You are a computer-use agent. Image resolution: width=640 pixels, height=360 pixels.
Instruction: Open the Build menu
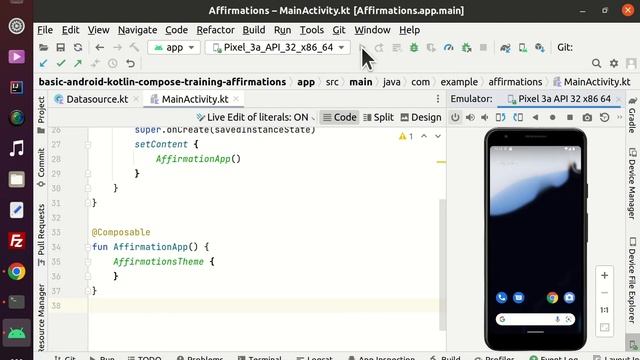(x=253, y=30)
